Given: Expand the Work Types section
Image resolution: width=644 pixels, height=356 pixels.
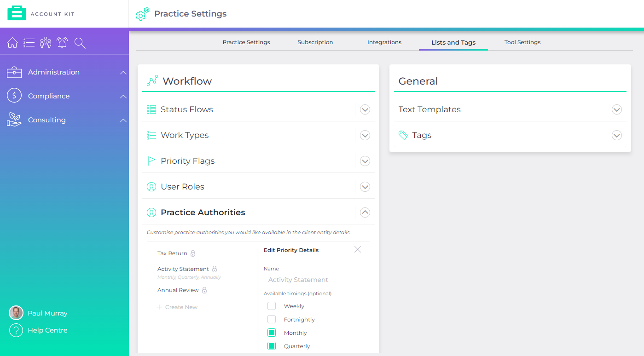Looking at the screenshot, I should (365, 135).
